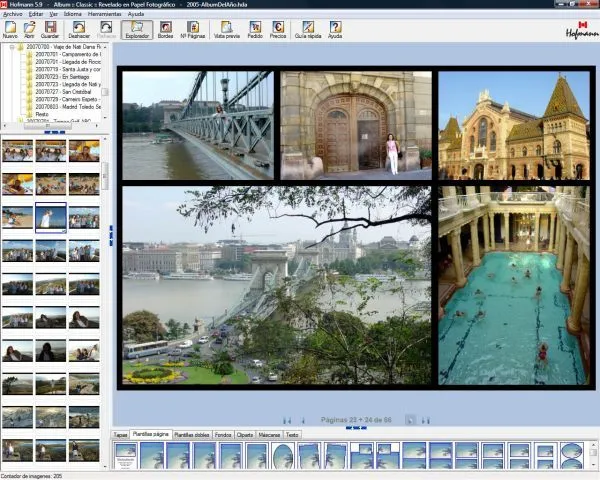
Task: Click the folder tree horizontal scrollbar
Action: 50,126
